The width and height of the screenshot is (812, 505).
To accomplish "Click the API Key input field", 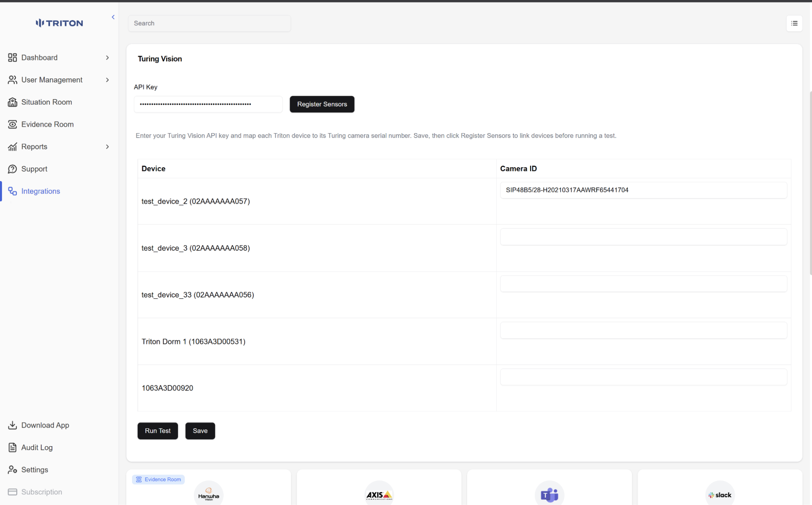I will [208, 104].
